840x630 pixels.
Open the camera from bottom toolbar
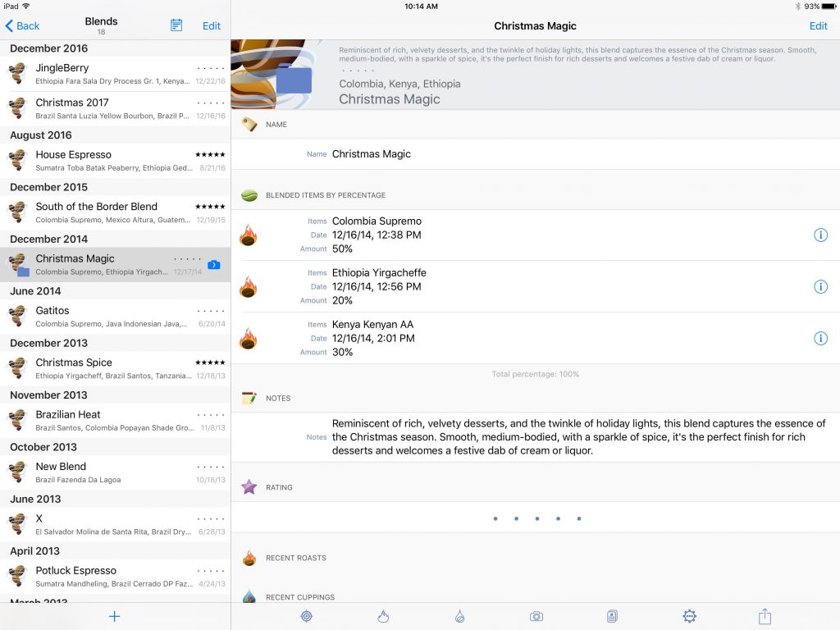[536, 616]
